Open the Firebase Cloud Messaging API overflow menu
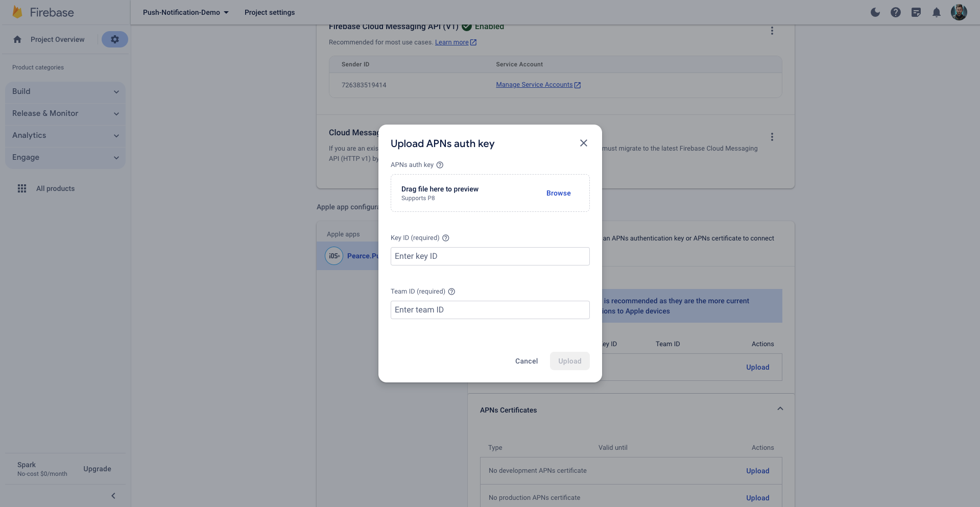The width and height of the screenshot is (980, 507). click(x=772, y=31)
